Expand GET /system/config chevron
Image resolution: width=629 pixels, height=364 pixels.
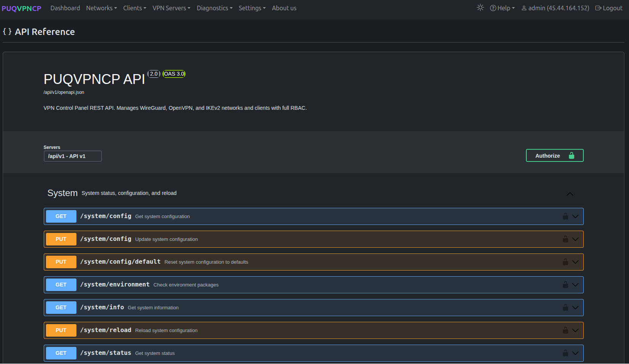coord(575,216)
